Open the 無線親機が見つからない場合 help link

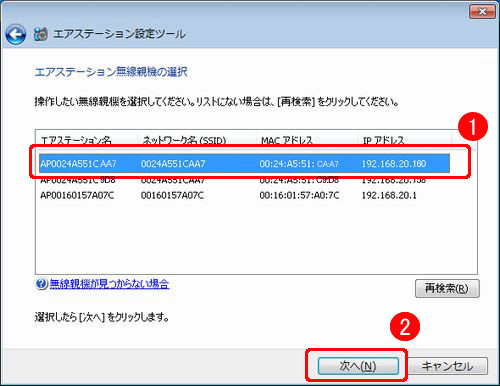point(109,284)
